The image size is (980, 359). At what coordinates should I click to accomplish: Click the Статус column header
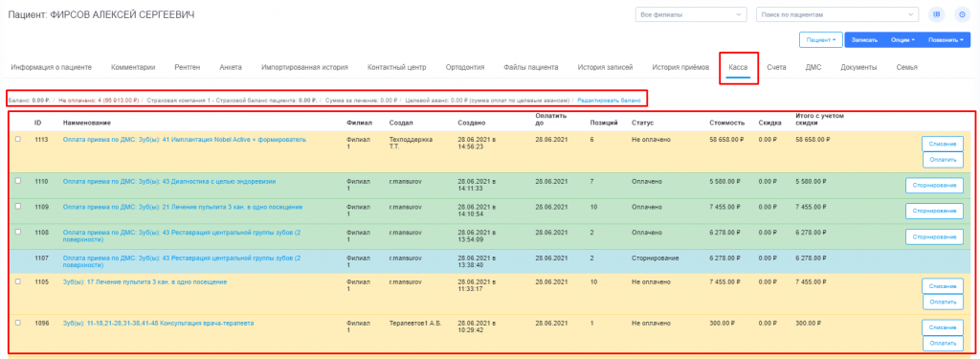click(x=642, y=123)
